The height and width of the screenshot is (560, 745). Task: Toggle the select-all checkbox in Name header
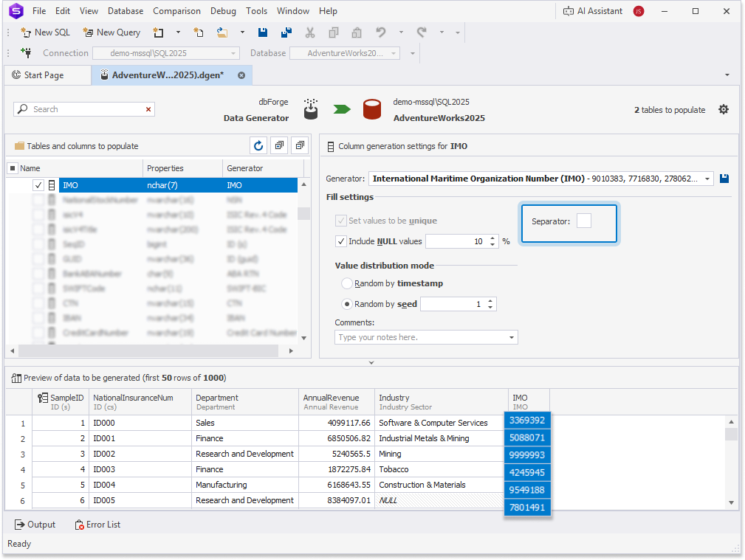[13, 168]
